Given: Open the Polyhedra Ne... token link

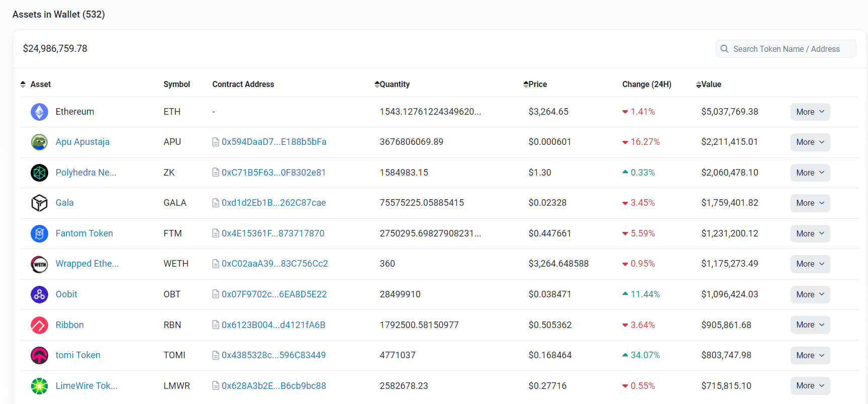Looking at the screenshot, I should pos(86,173).
